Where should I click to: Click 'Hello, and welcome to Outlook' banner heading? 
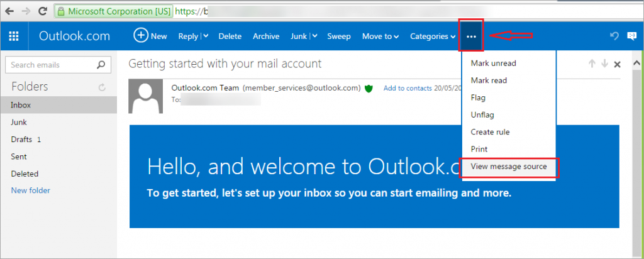[303, 167]
